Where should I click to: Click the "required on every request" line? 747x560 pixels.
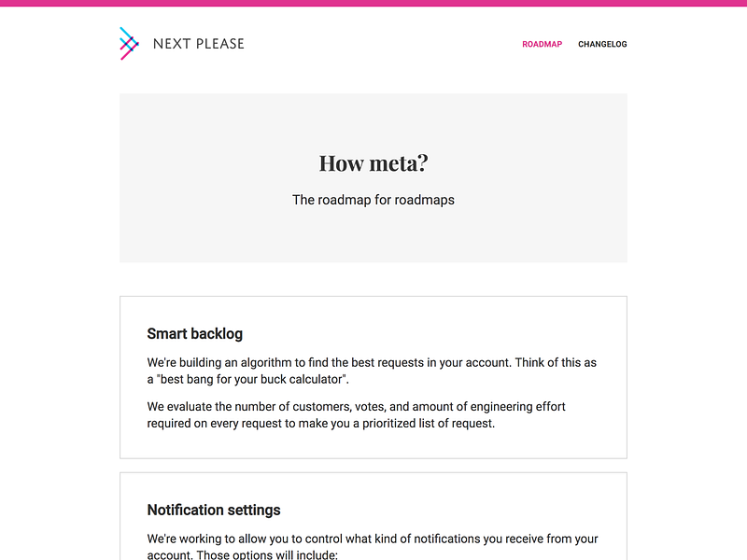click(320, 423)
